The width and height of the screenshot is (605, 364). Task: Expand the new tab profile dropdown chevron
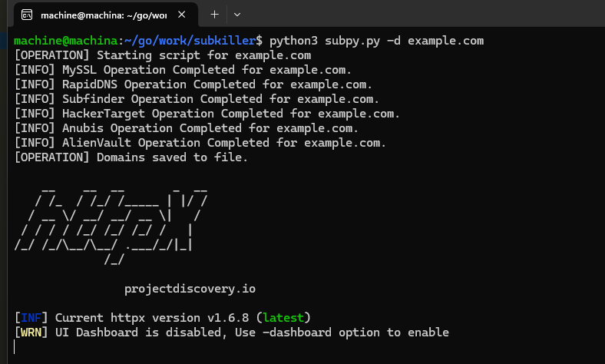point(237,15)
